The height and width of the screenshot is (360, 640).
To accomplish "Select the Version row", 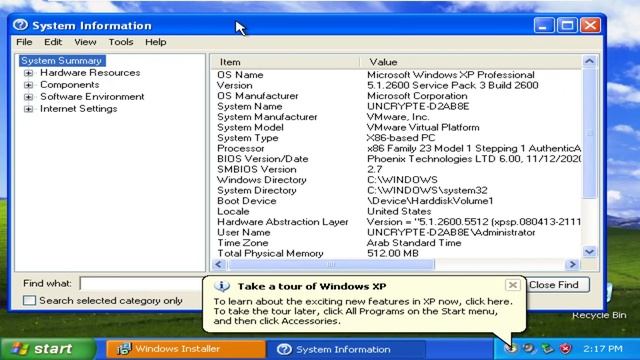I will [397, 86].
